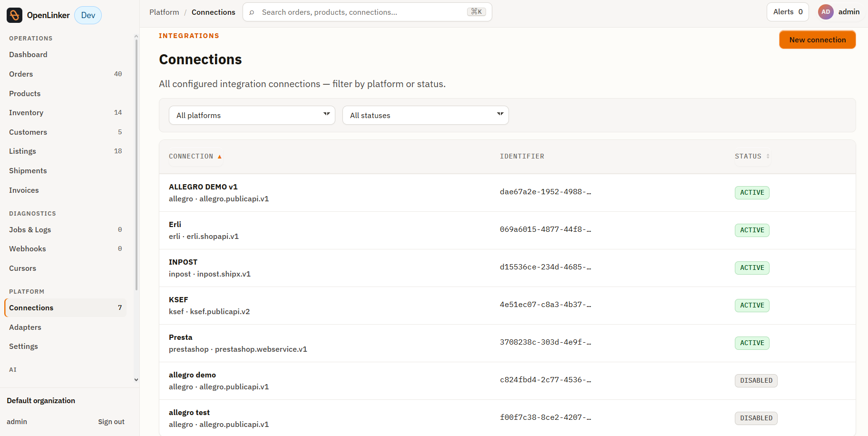The image size is (868, 436).
Task: Open the allegro demo connection
Action: [x=507, y=381]
